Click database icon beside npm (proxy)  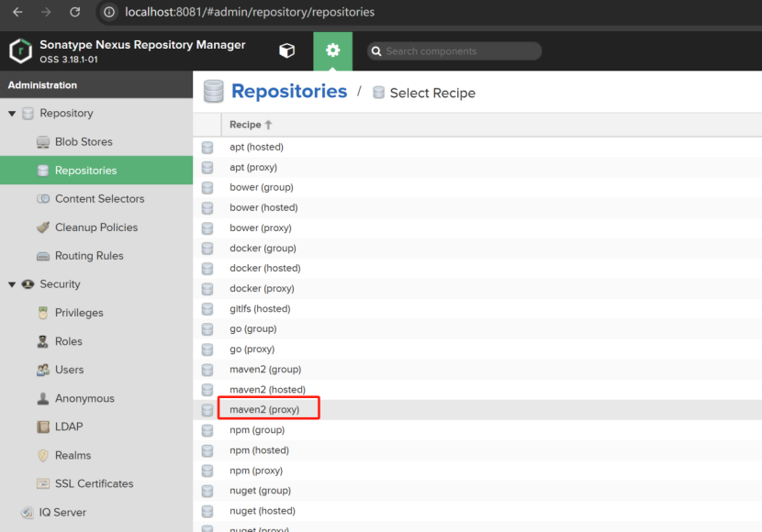pyautogui.click(x=207, y=471)
